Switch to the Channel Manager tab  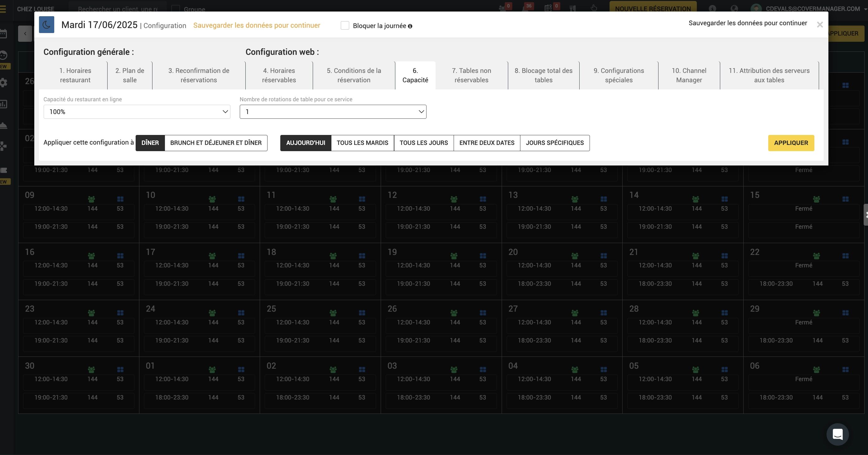point(689,75)
